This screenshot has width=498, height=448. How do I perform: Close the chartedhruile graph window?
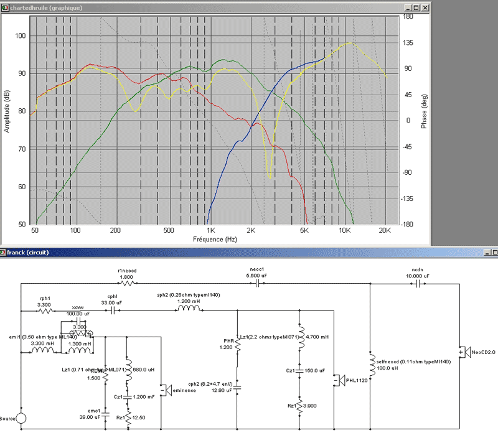coord(425,7)
